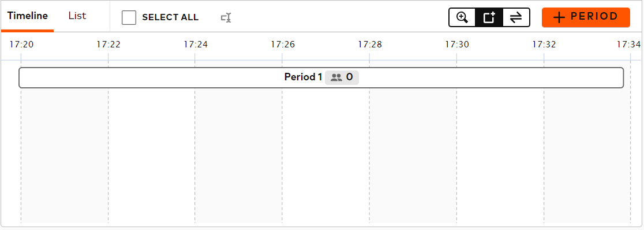Image resolution: width=644 pixels, height=230 pixels.
Task: Click the SELECT ALL label
Action: coord(170,18)
